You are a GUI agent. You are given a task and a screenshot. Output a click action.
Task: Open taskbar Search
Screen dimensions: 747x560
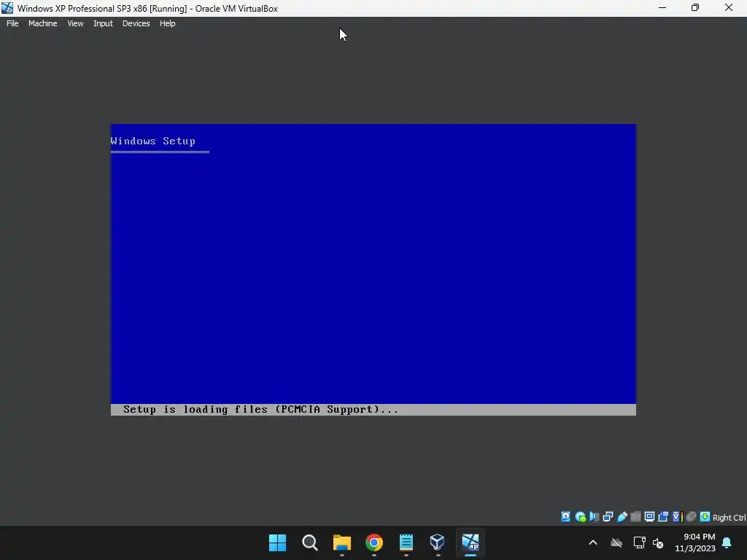pyautogui.click(x=309, y=542)
